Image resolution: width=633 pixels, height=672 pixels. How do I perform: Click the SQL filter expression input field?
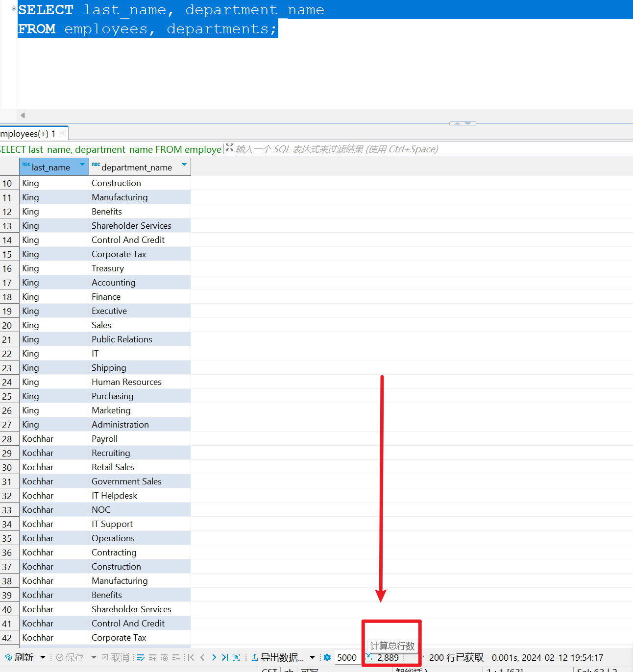(337, 149)
